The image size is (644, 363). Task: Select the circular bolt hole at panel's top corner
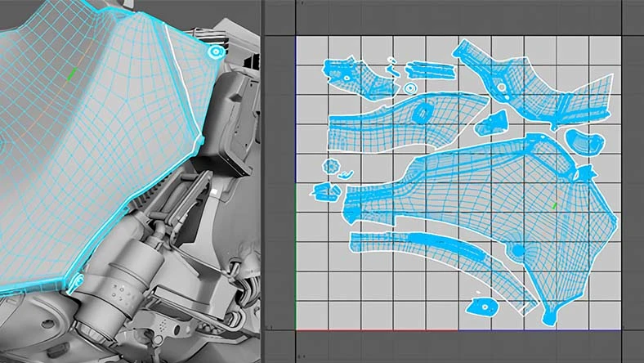[x=216, y=52]
